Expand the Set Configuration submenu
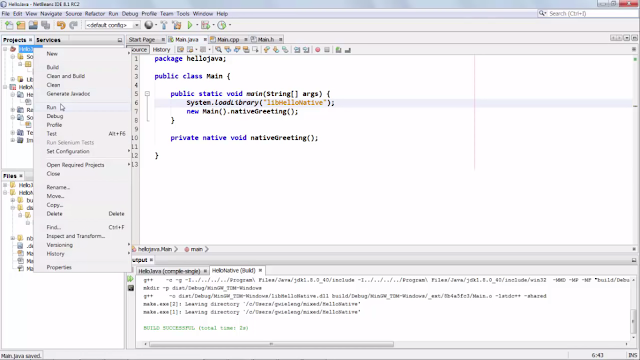The width and height of the screenshot is (640, 360). tap(82, 151)
